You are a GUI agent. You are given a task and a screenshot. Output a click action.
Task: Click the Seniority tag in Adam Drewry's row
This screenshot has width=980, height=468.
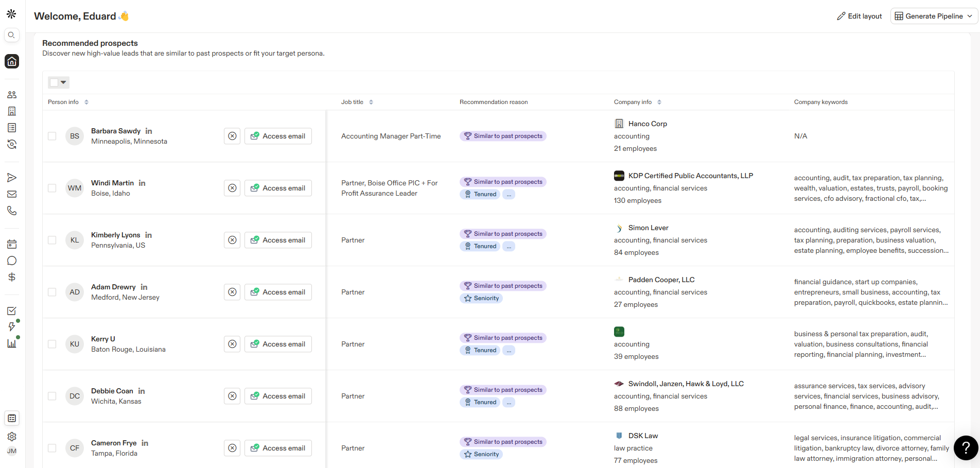click(x=481, y=298)
